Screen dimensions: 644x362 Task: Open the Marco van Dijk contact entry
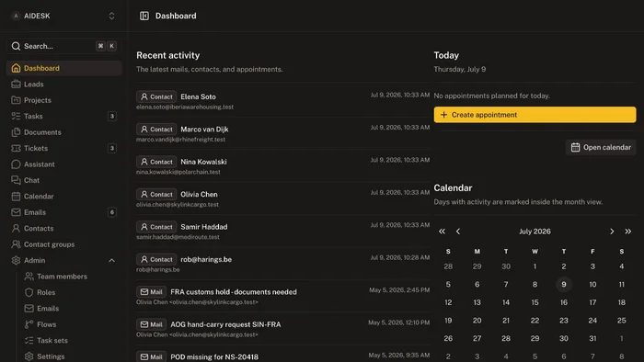click(x=283, y=133)
